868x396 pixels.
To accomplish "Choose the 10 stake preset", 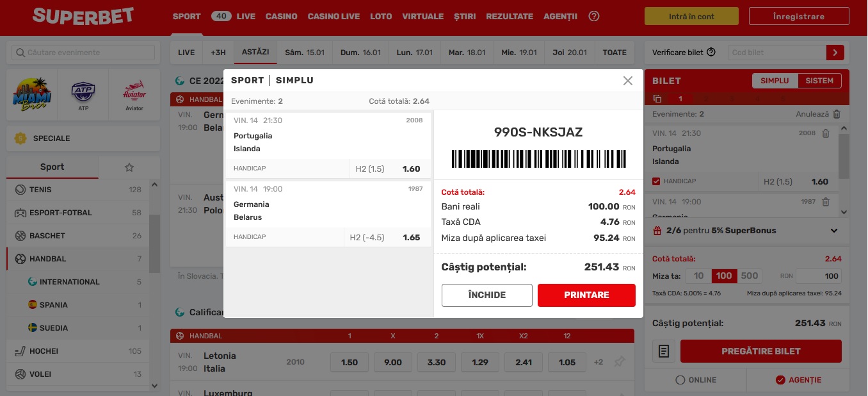I will 698,276.
